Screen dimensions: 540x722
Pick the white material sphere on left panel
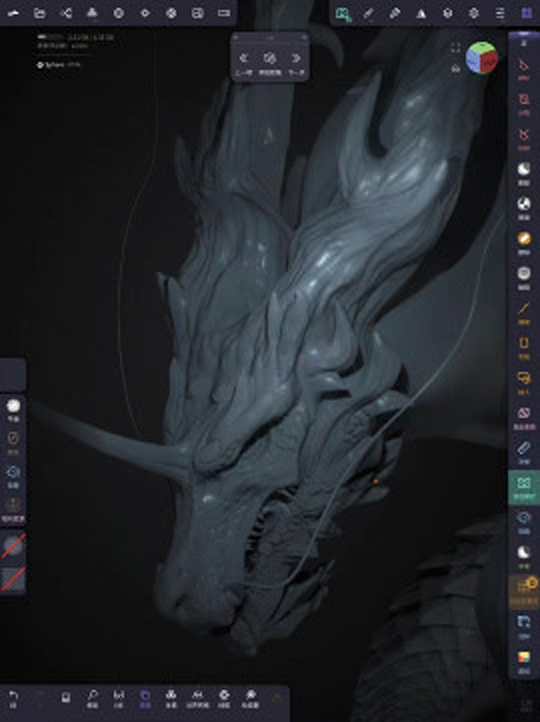tap(13, 406)
